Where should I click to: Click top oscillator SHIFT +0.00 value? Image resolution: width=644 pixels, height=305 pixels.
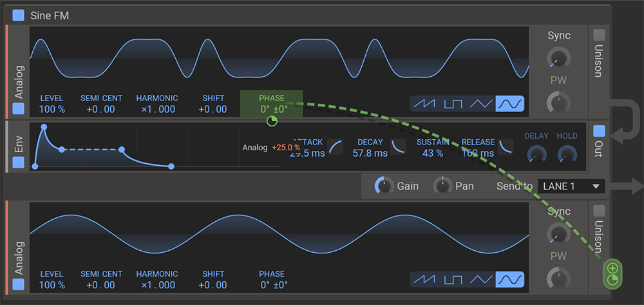213,110
